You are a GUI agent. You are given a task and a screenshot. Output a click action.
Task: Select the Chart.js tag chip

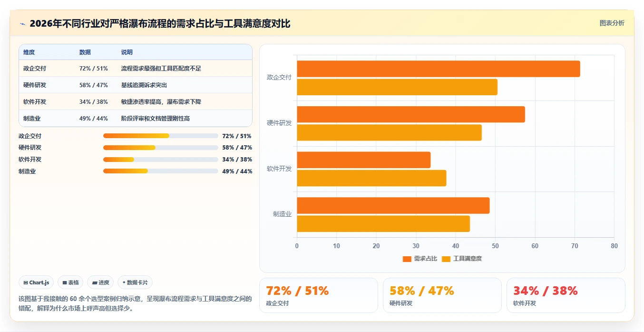[x=37, y=282]
